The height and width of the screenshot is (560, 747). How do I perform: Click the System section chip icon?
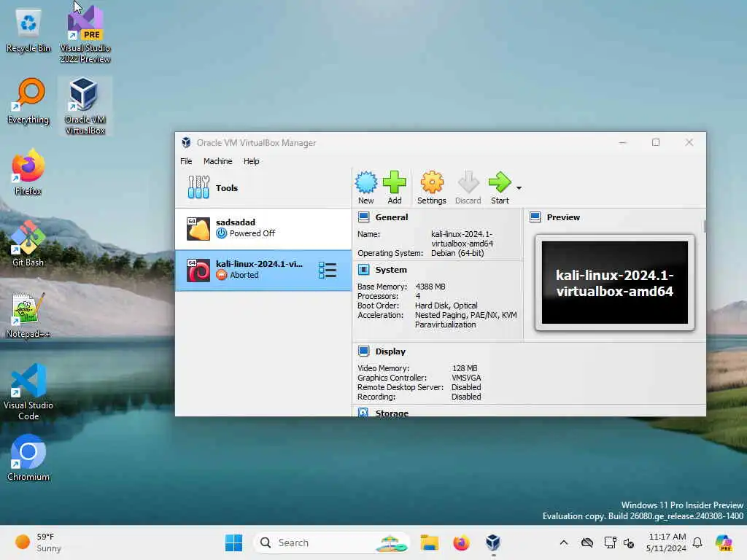(363, 270)
